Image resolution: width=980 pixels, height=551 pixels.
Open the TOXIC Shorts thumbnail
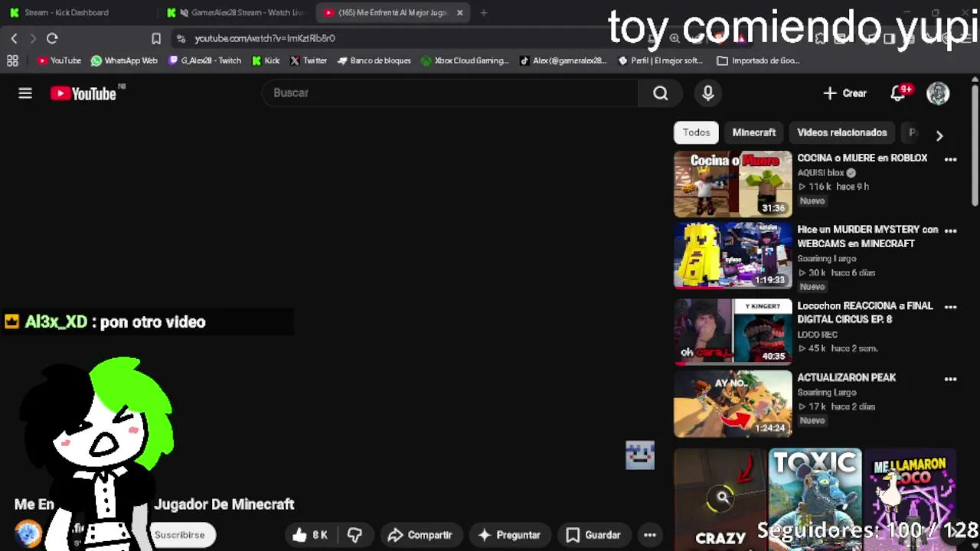click(x=815, y=499)
